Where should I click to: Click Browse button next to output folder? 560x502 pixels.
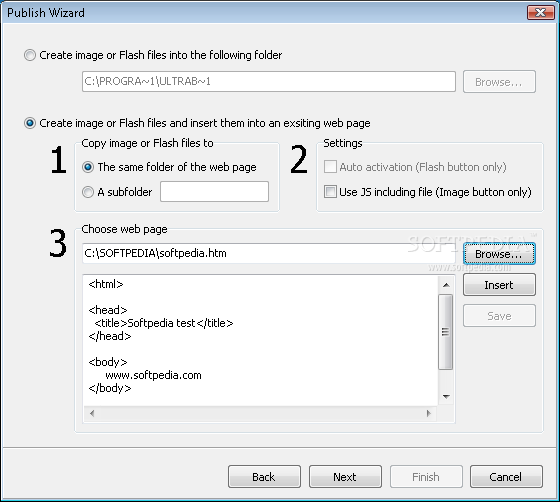499,82
